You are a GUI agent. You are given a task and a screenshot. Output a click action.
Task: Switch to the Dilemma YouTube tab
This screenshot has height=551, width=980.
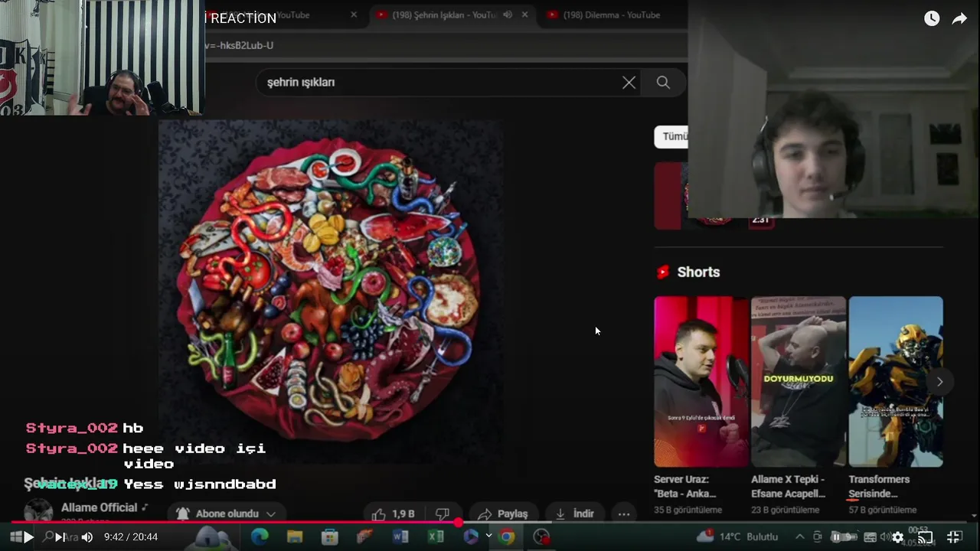point(611,15)
